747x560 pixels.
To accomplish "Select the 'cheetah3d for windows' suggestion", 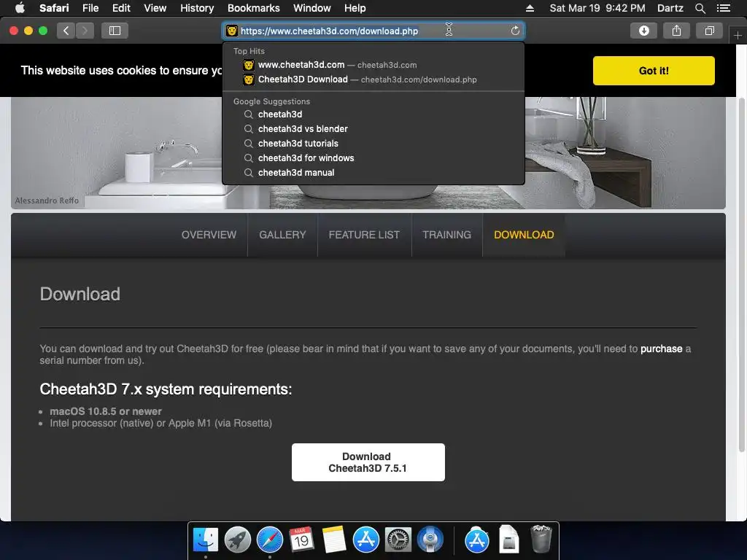I will click(373, 158).
